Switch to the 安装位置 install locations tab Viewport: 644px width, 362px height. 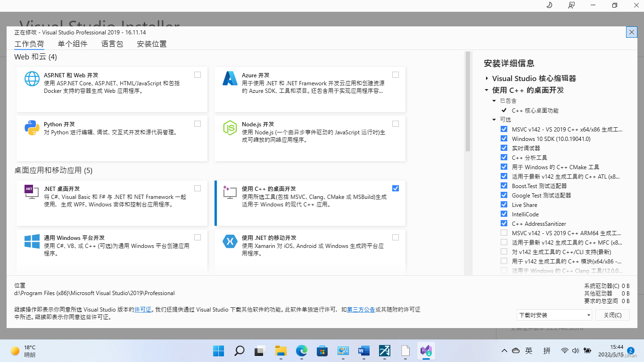(152, 44)
